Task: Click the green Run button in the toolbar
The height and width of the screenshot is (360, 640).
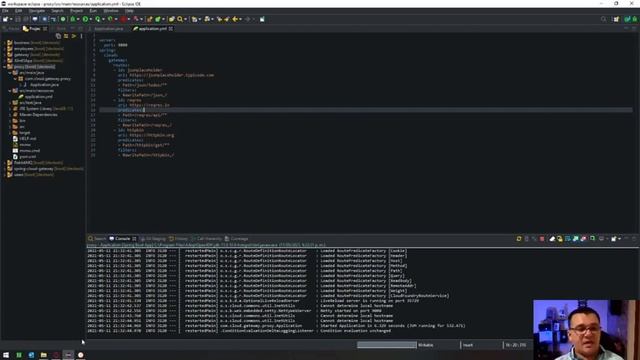Action: (x=85, y=19)
